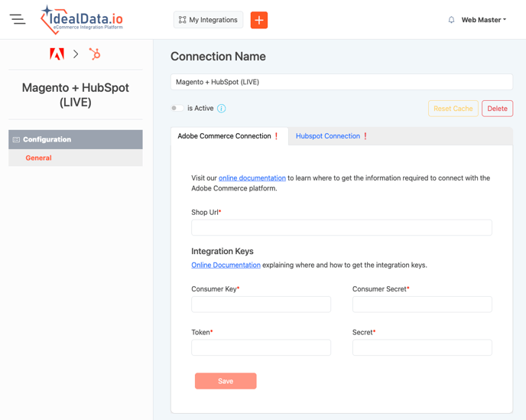The image size is (526, 420).
Task: Open the hamburger sidebar menu
Action: point(18,20)
